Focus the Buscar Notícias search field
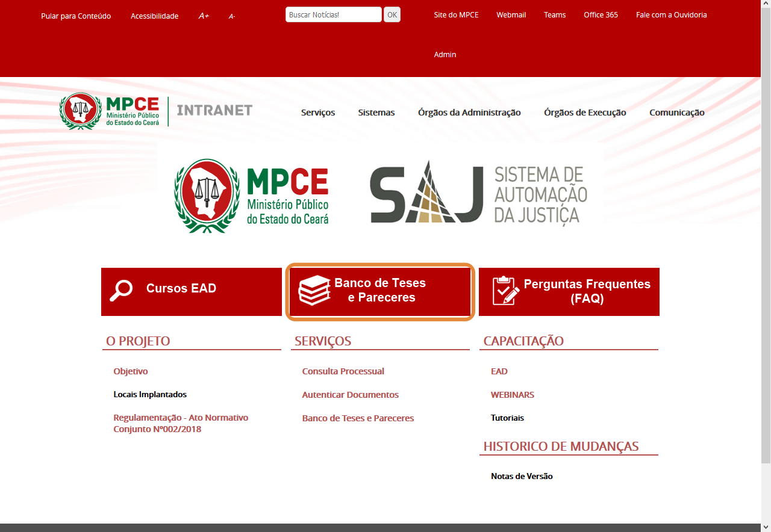This screenshot has height=532, width=771. click(x=333, y=14)
